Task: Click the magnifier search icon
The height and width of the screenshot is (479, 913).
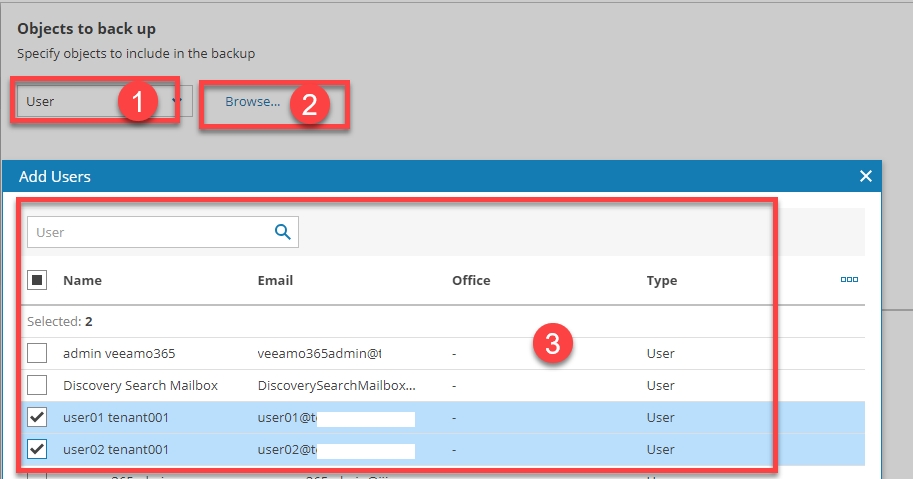Action: pyautogui.click(x=283, y=232)
